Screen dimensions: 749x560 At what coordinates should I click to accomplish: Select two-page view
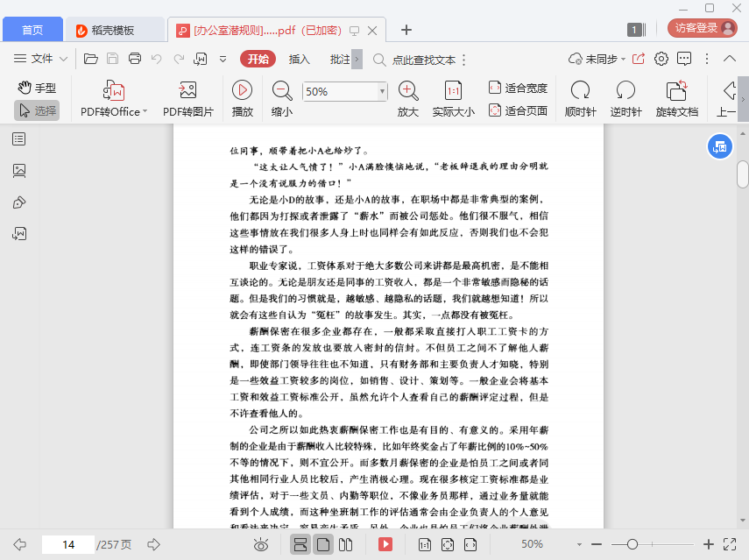coord(345,544)
